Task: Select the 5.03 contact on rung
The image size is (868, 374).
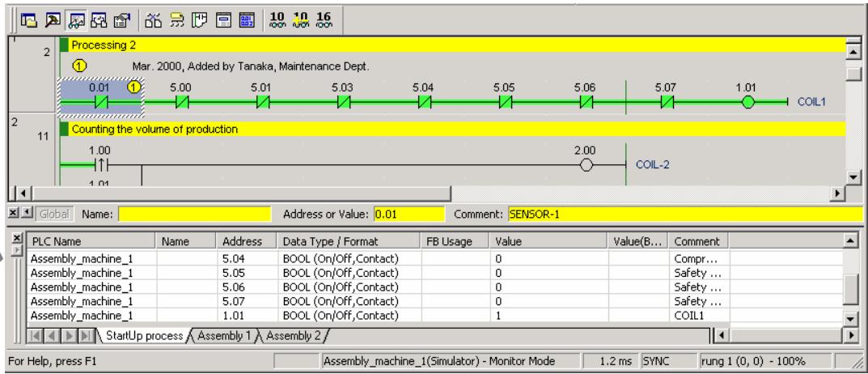Action: (x=344, y=102)
